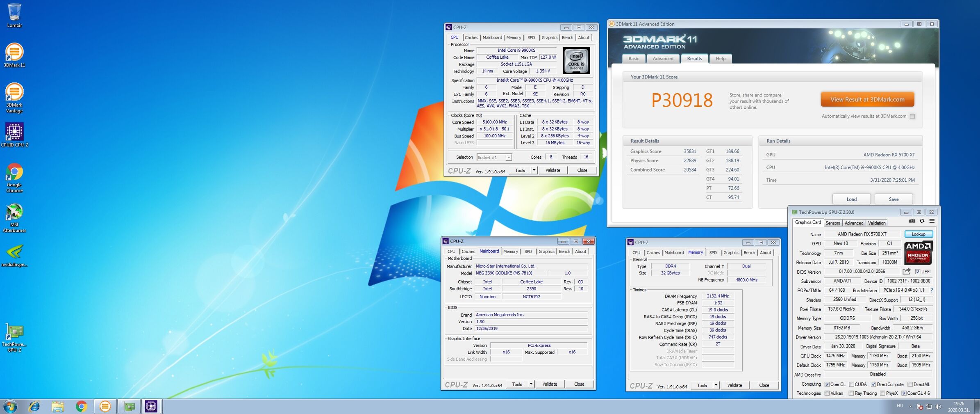The width and height of the screenshot is (980, 414).
Task: Switch to the Advanced tab in 3DMark 11
Action: [x=663, y=59]
